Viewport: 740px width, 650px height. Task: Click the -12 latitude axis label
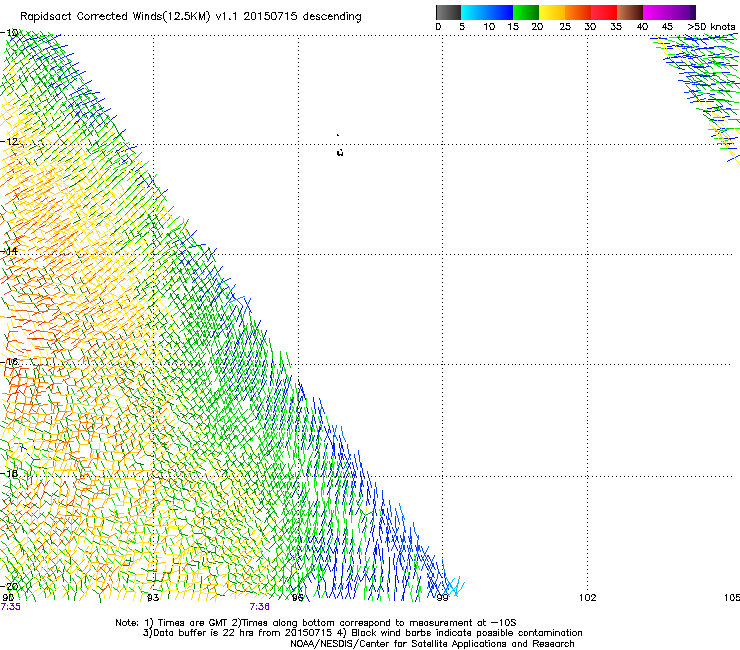[9, 142]
